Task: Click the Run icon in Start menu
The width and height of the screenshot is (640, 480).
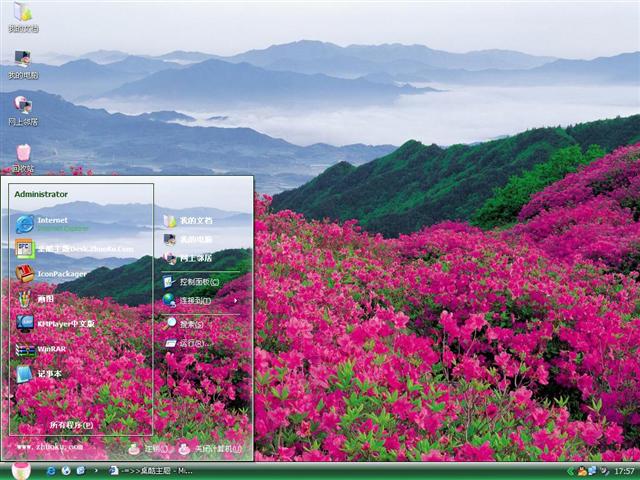Action: tap(171, 343)
